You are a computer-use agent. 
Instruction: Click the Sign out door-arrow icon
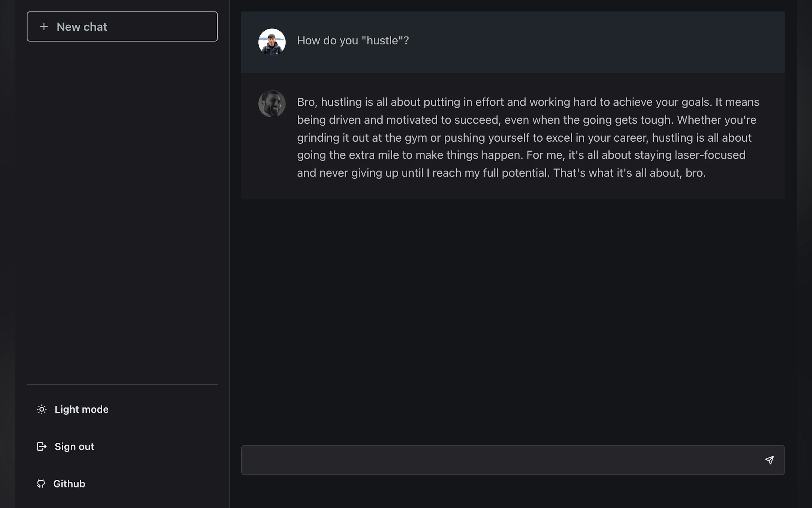coord(42,447)
